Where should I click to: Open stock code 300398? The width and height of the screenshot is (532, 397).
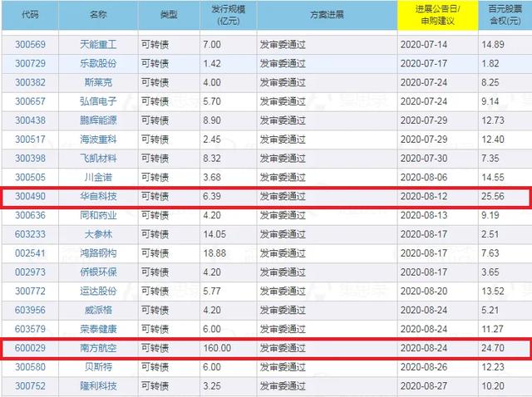point(30,159)
